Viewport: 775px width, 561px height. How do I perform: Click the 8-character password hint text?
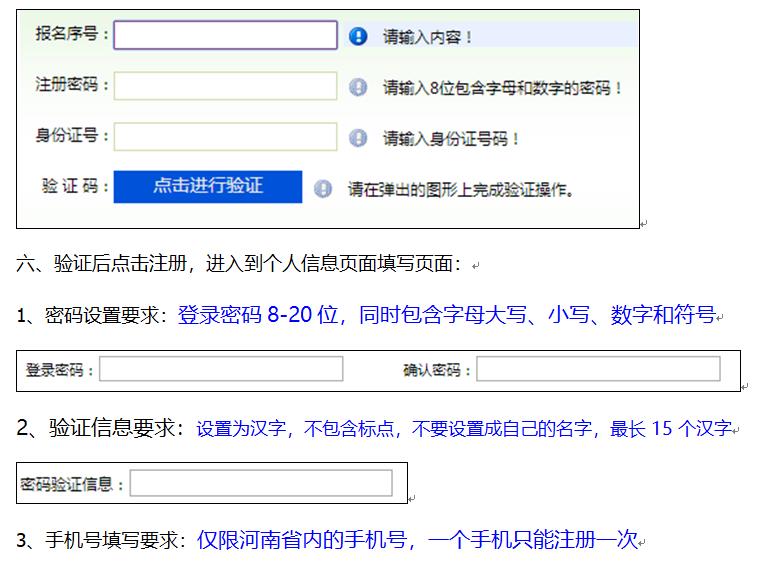click(x=503, y=88)
